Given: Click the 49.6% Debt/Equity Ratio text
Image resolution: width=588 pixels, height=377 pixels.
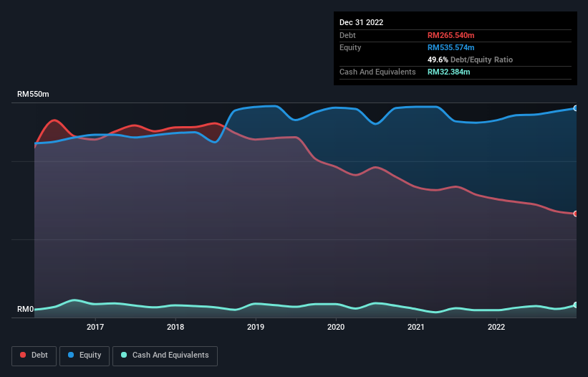Looking at the screenshot, I should coord(470,59).
